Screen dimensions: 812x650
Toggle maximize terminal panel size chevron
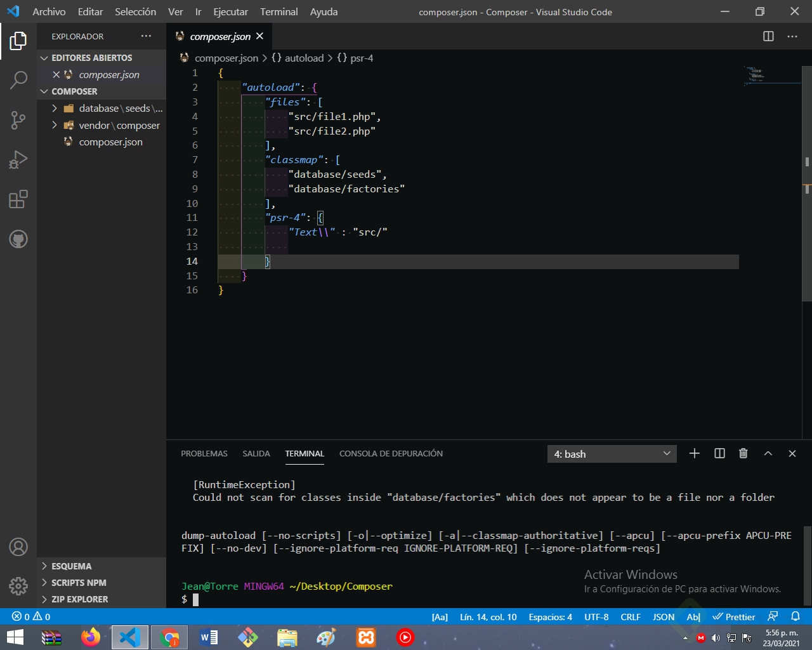coord(768,453)
